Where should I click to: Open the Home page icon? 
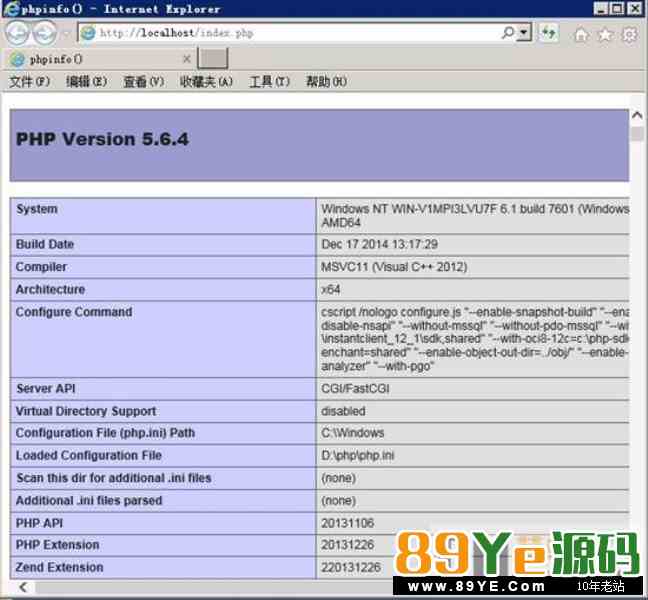coord(581,35)
